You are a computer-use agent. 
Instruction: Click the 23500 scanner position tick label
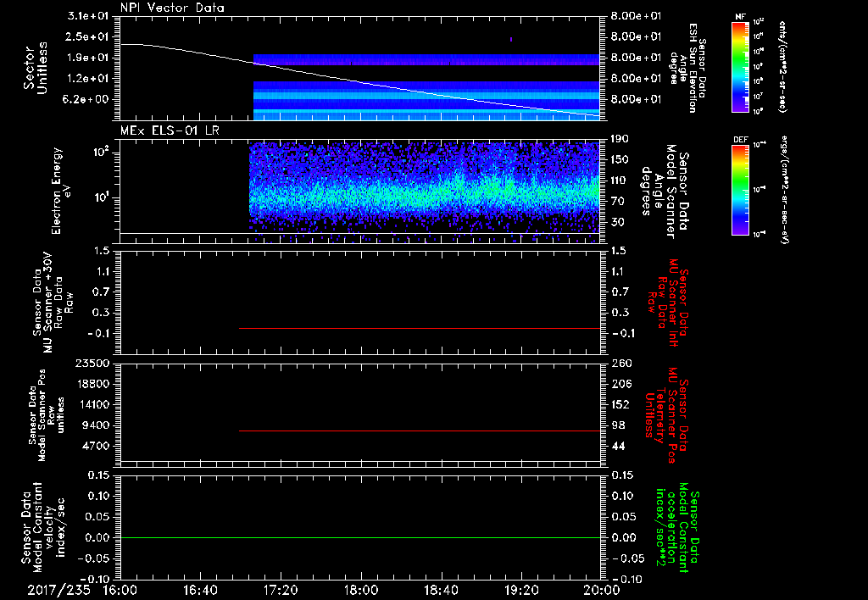92,363
